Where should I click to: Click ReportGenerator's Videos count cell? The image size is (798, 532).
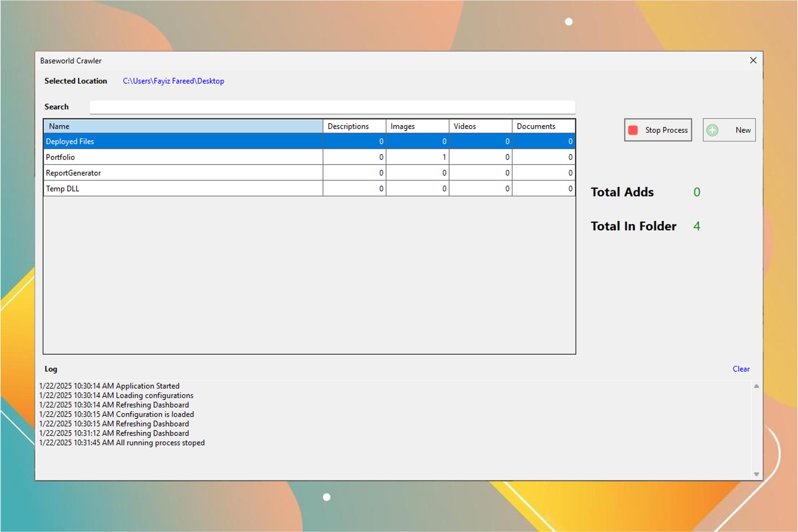(x=481, y=173)
